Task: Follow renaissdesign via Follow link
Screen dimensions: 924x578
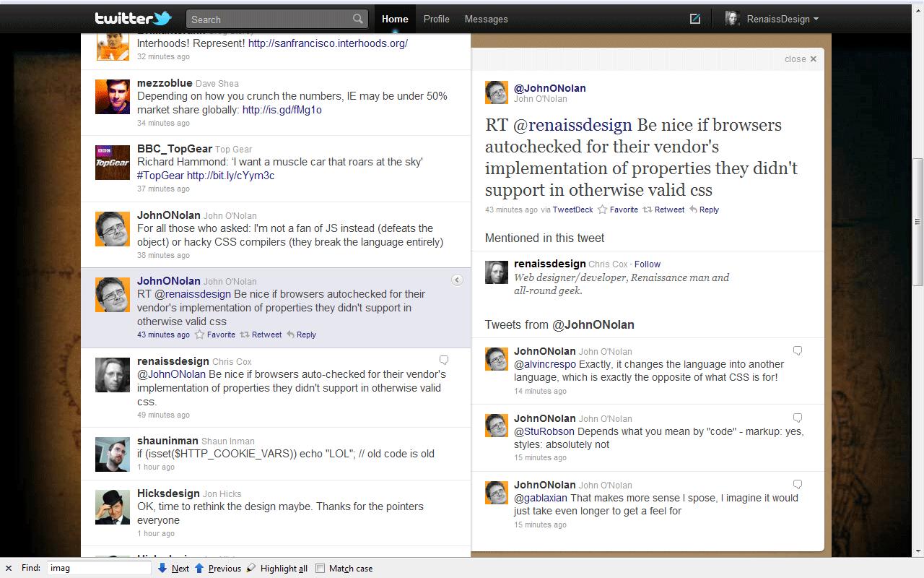Action: (x=648, y=264)
